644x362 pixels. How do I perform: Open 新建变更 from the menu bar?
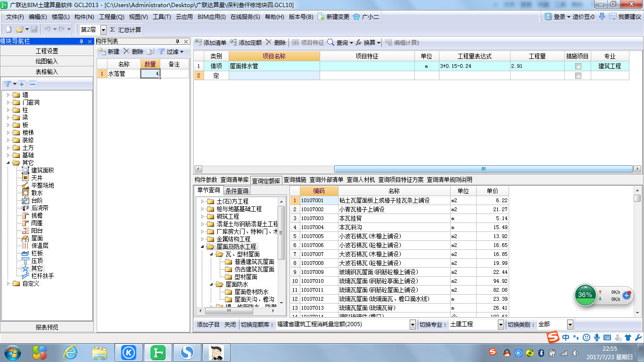coord(334,16)
